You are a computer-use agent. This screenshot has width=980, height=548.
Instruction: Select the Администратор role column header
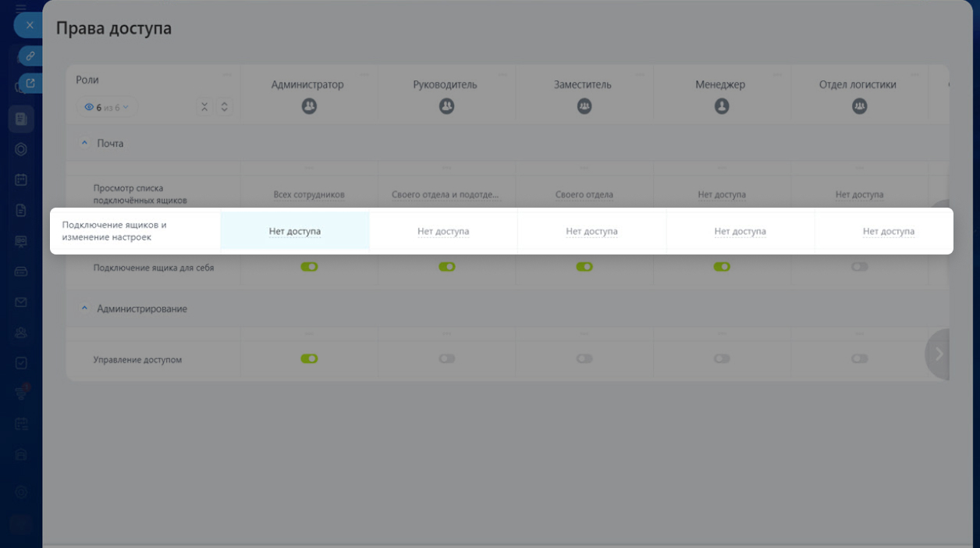tap(307, 84)
